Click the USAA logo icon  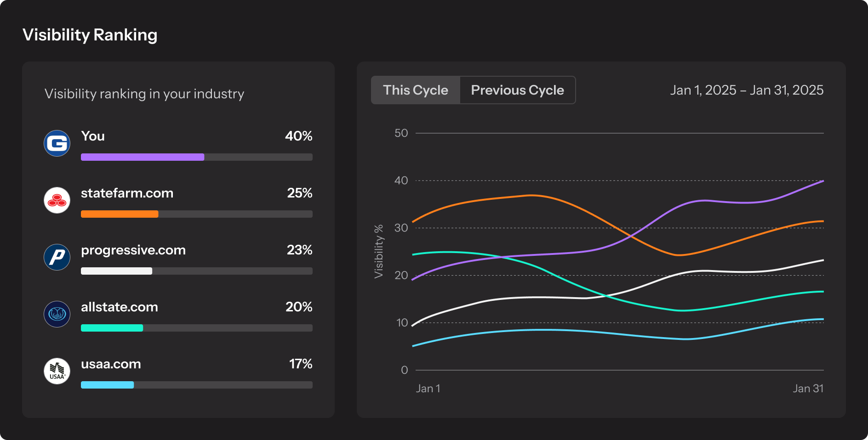[57, 371]
